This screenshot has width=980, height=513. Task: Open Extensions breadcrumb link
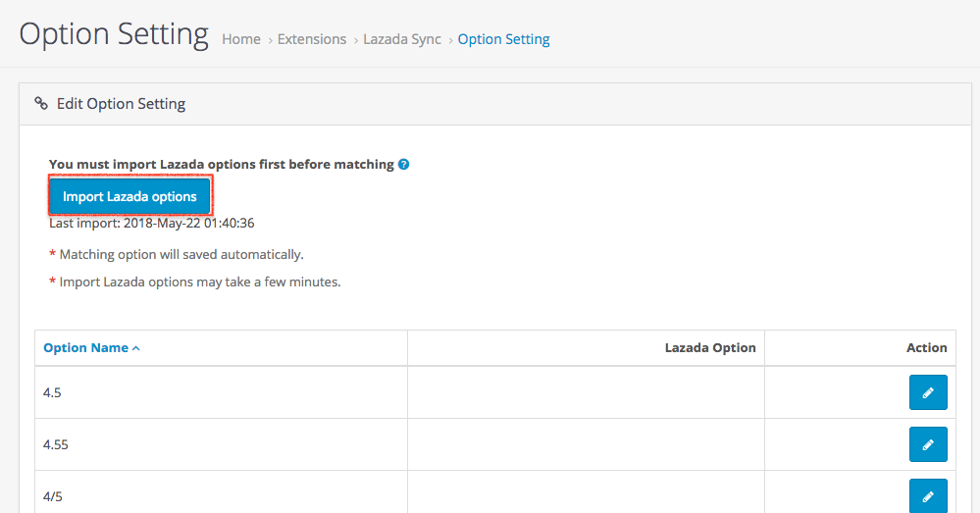pos(312,39)
